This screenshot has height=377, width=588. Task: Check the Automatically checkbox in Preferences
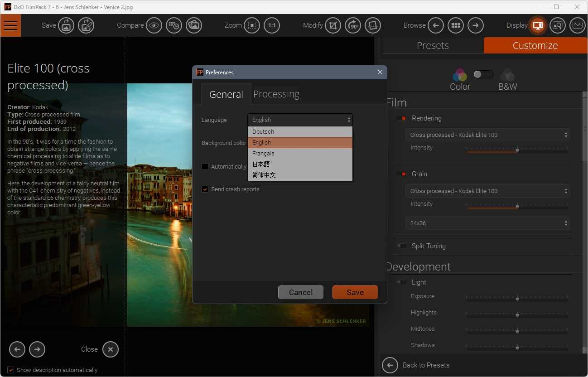(x=205, y=166)
